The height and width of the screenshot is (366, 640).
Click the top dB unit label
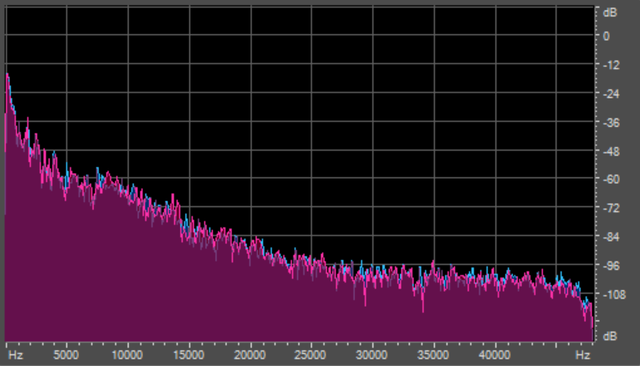point(610,13)
